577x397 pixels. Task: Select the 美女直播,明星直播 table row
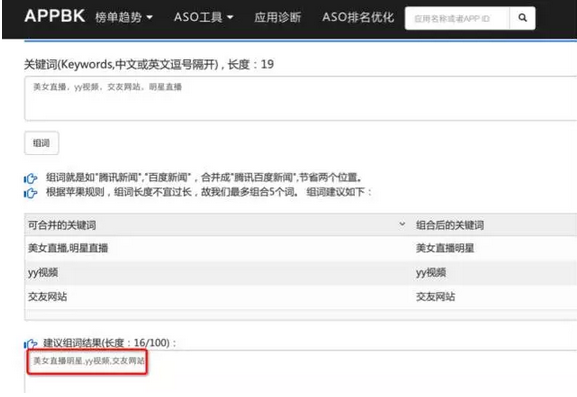coord(300,248)
